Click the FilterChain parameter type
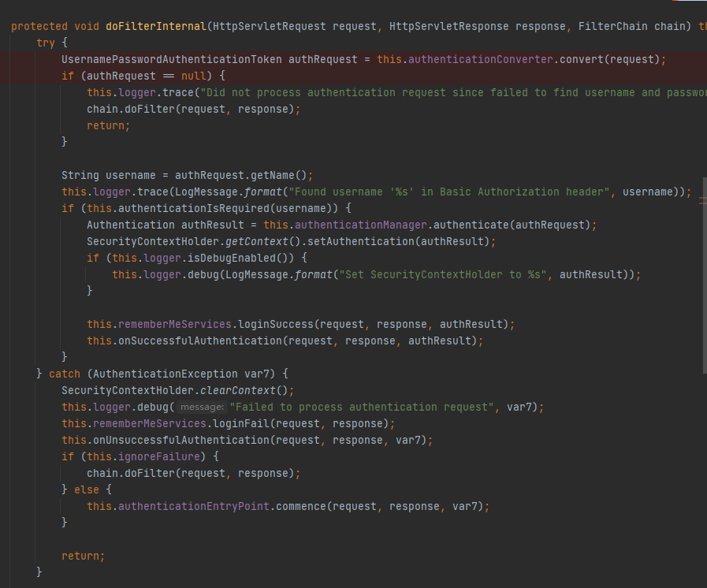The height and width of the screenshot is (588, 707). pyautogui.click(x=612, y=26)
